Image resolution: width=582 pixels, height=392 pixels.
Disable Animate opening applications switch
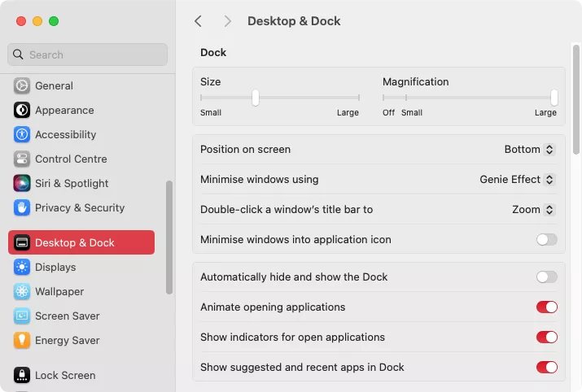[546, 307]
